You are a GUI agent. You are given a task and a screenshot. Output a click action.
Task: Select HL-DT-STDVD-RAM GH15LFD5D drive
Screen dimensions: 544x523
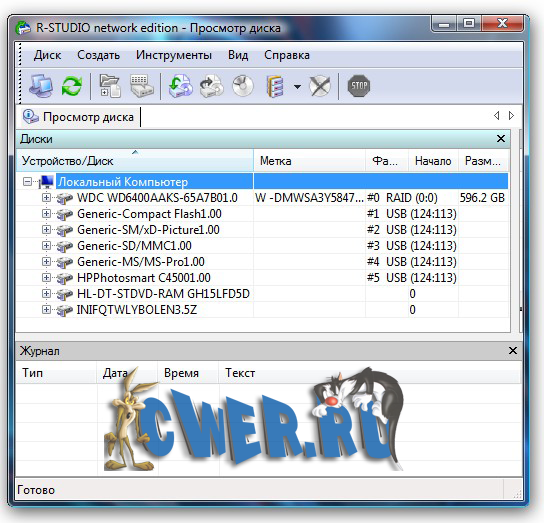pos(163,293)
